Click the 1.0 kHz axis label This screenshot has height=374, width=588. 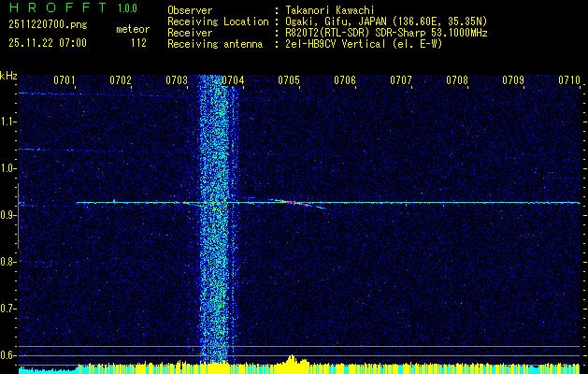coord(7,168)
